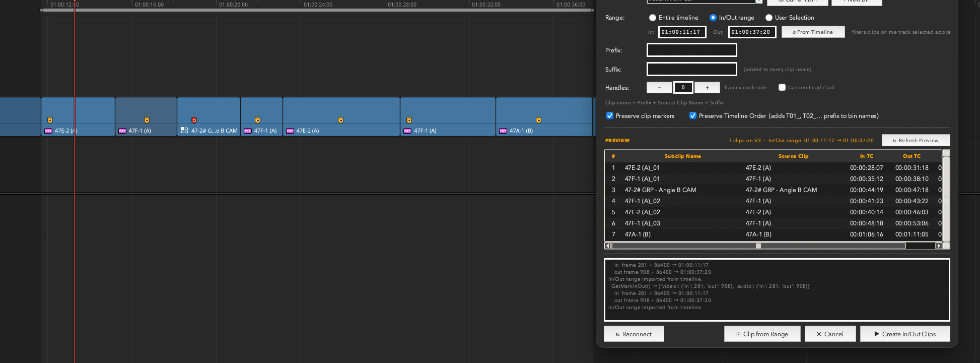980x363 pixels.
Task: Click the preview table's scroll-up arrow
Action: click(946, 153)
